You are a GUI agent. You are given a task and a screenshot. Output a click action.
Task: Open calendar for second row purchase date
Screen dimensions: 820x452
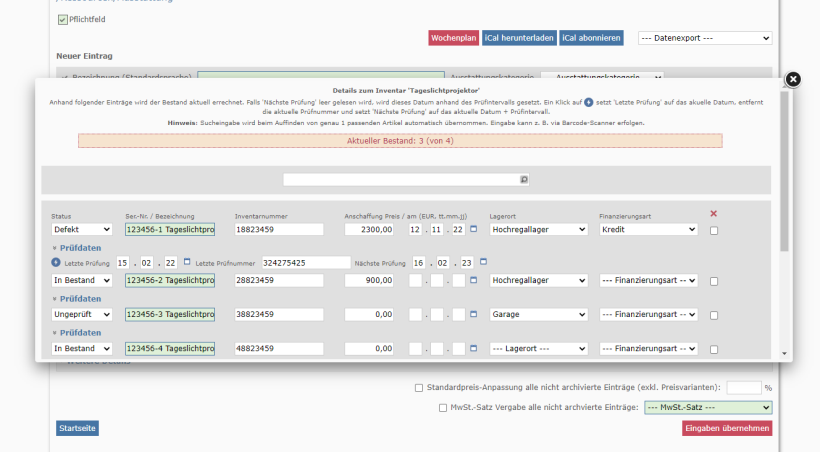point(474,281)
